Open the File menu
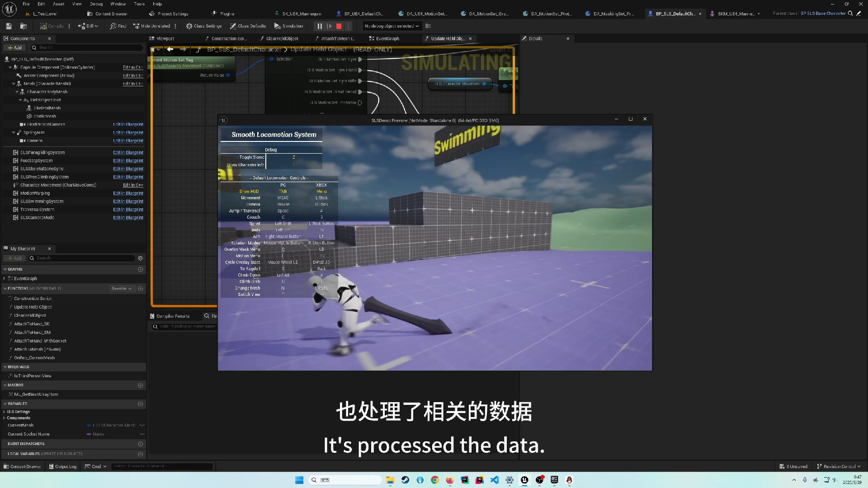 (26, 4)
